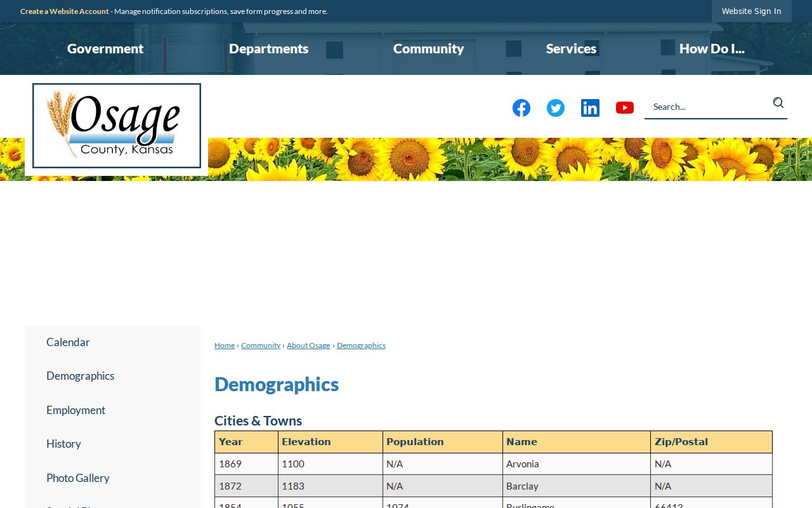Viewport: 812px width, 508px height.
Task: Open the Services menu
Action: click(572, 49)
